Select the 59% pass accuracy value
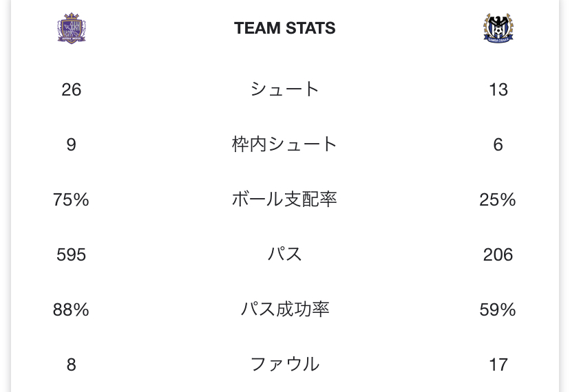 (x=498, y=309)
